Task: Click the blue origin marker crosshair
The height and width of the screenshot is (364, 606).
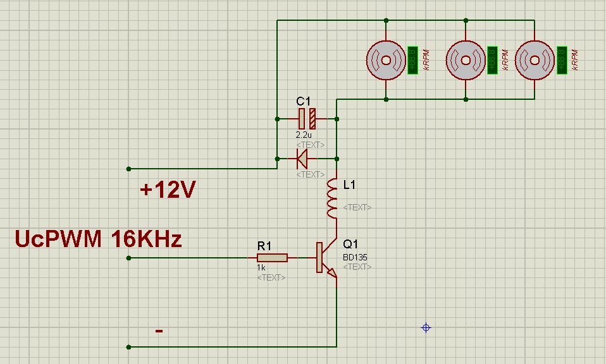Action: pyautogui.click(x=426, y=328)
